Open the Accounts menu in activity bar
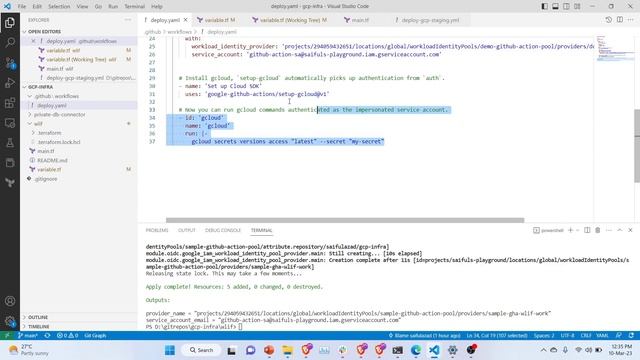Viewport: 640px width, 360px height. coord(10,301)
